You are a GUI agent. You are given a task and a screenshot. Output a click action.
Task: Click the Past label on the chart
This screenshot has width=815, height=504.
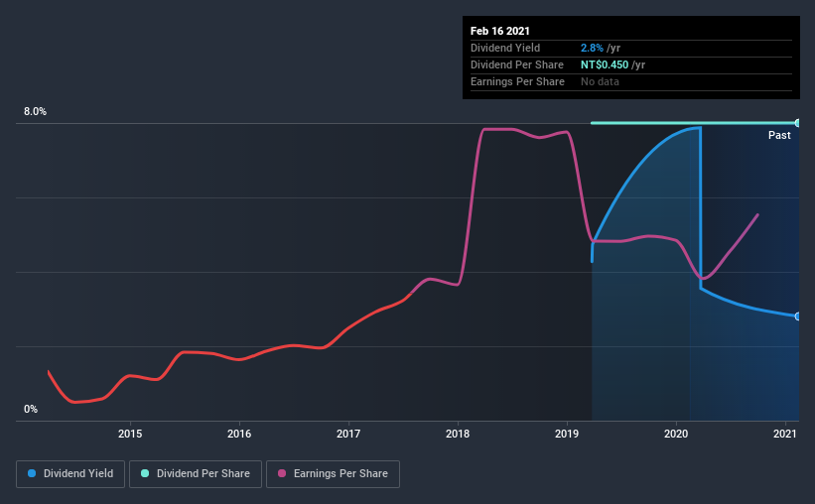tap(779, 135)
